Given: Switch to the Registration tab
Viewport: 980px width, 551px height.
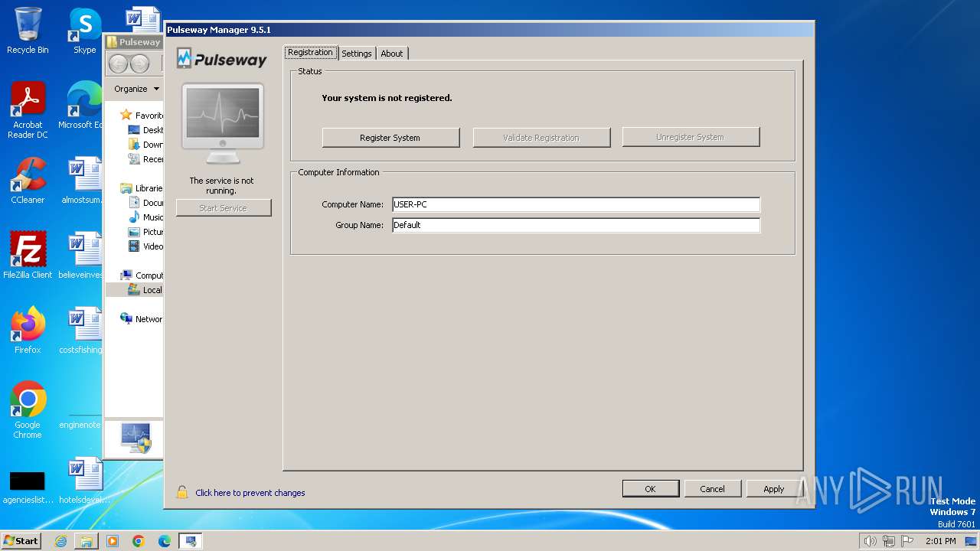Looking at the screenshot, I should 311,53.
